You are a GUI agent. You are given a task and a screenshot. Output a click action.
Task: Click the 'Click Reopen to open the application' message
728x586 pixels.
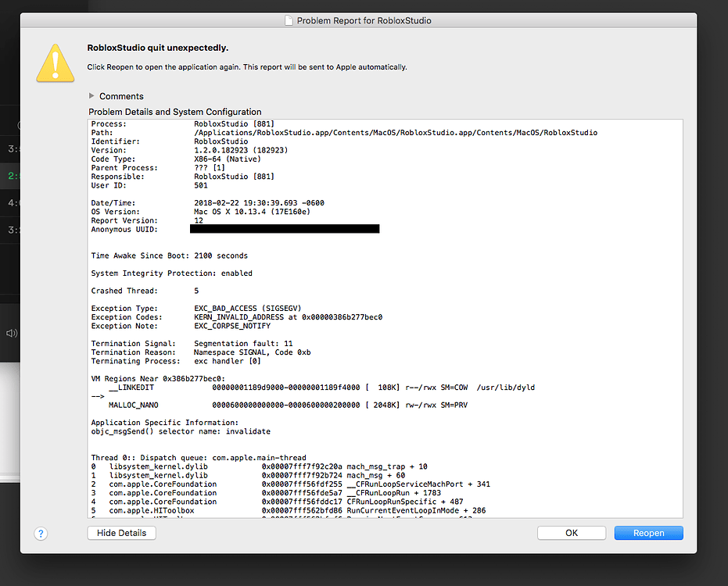pos(247,67)
